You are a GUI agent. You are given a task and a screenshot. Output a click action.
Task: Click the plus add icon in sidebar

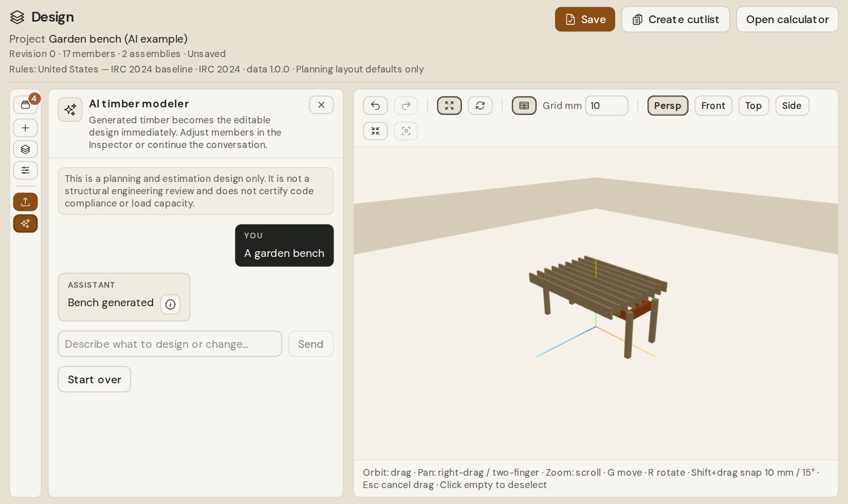pos(25,128)
